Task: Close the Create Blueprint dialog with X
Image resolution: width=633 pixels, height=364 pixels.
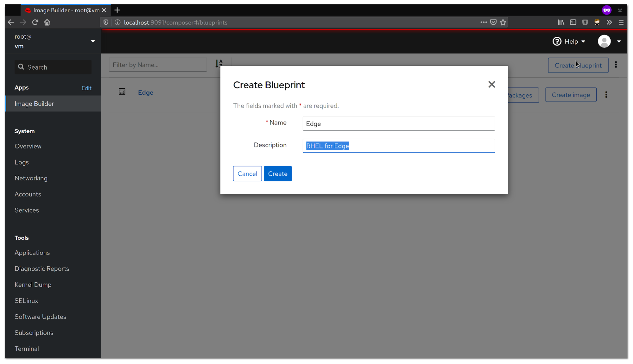Action: 491,84
